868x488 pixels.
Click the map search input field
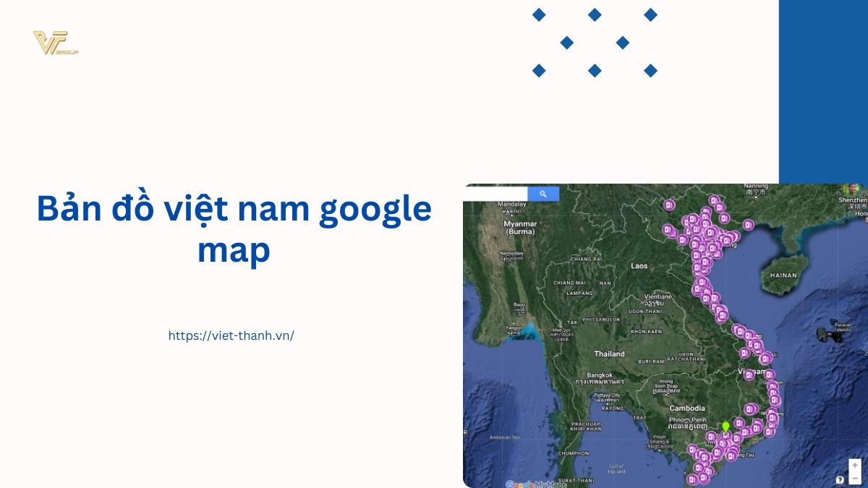[495, 194]
